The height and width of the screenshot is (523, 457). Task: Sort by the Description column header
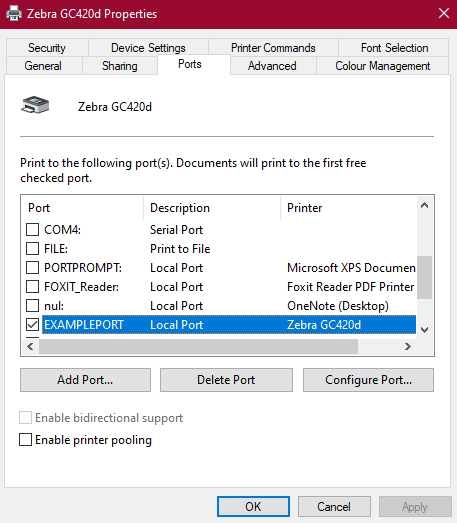click(212, 208)
